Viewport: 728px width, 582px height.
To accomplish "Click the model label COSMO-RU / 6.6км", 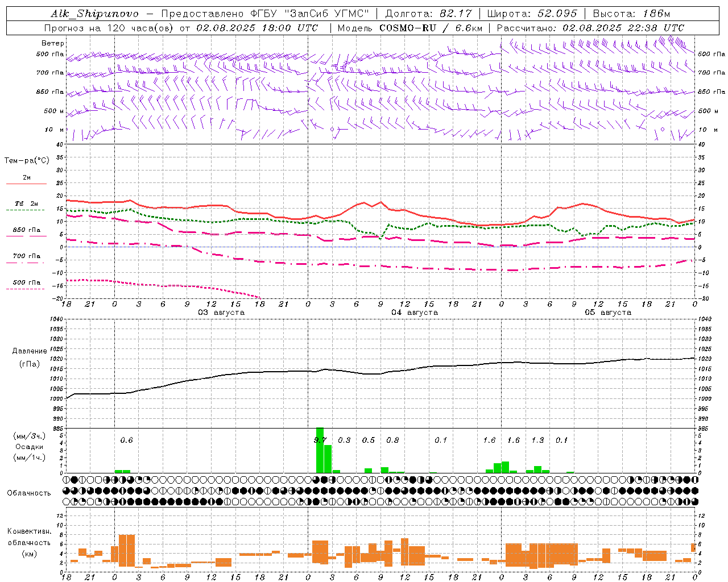I will tap(431, 28).
